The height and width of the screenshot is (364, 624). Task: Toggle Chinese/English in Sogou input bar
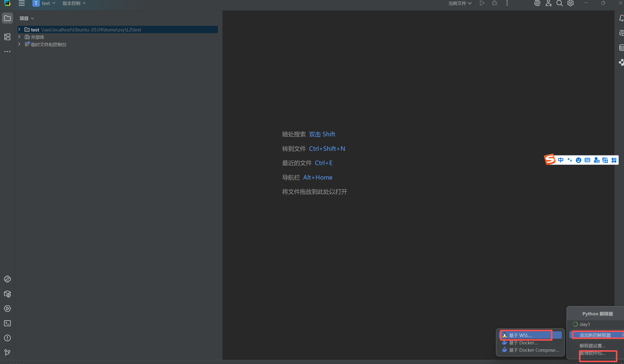[x=561, y=160]
